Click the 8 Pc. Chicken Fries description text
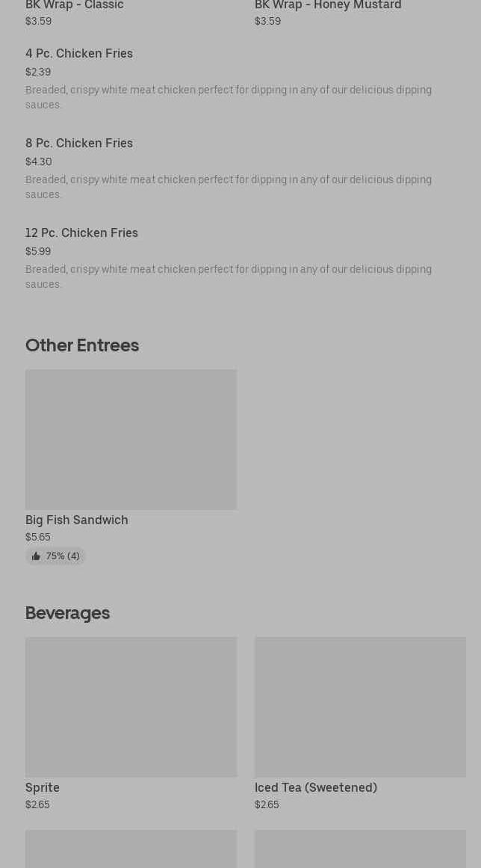The width and height of the screenshot is (481, 868). coord(228,187)
